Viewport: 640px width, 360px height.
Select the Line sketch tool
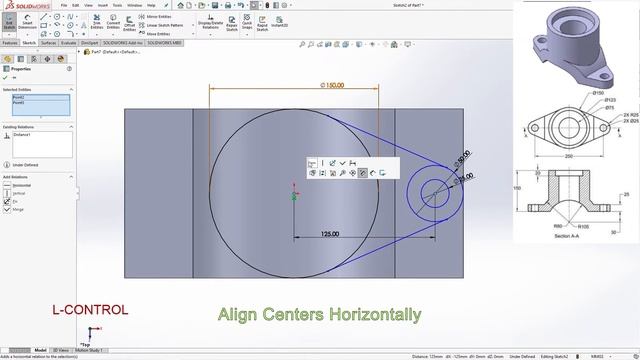click(x=44, y=17)
